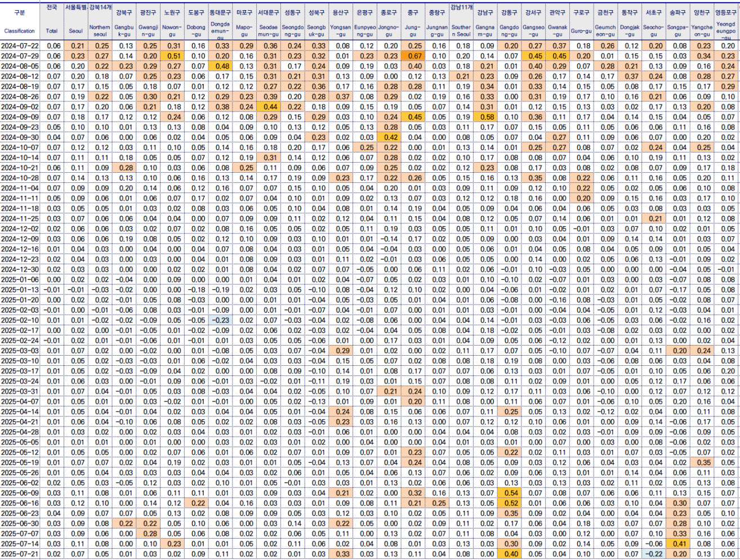740x560 pixels.
Task: Click the 2024-09-09 date cell
Action: pyautogui.click(x=20, y=117)
